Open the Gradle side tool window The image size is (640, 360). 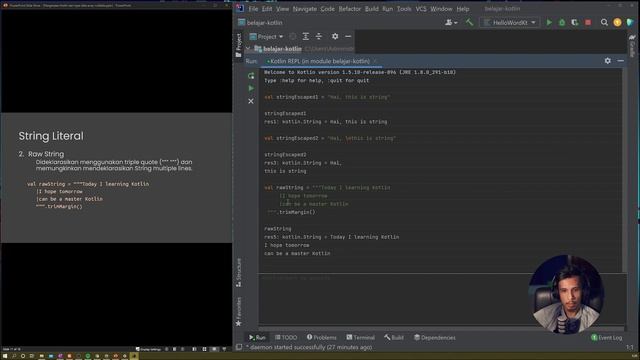click(x=632, y=45)
